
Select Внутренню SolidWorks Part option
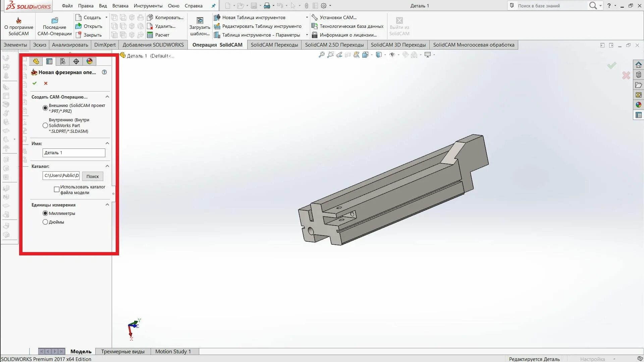[45, 125]
